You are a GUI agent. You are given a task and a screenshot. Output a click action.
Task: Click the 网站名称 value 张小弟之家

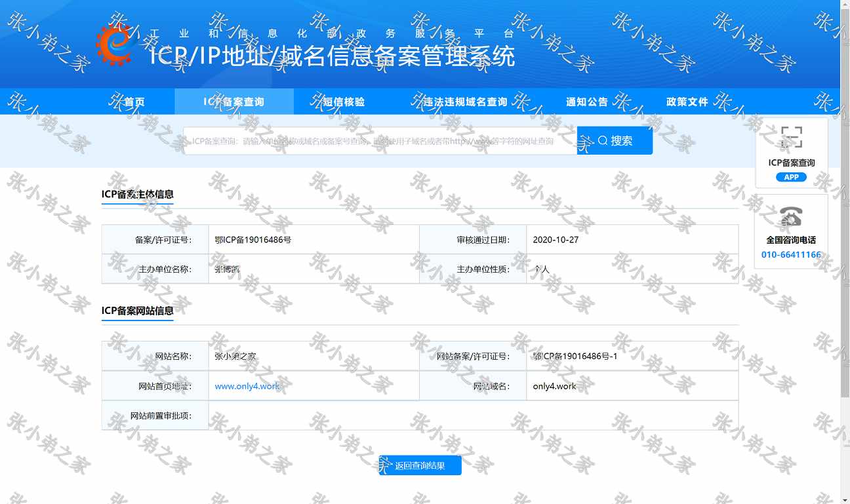point(235,357)
